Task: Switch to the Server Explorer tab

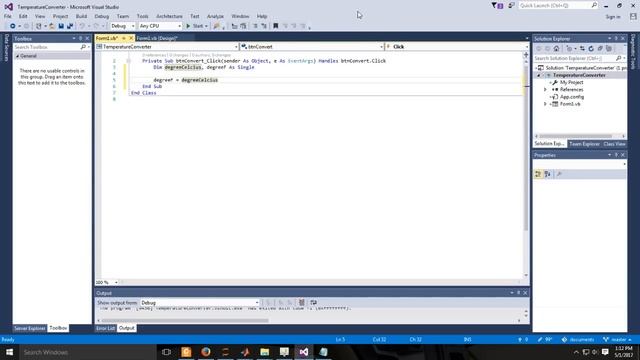Action: (x=30, y=328)
